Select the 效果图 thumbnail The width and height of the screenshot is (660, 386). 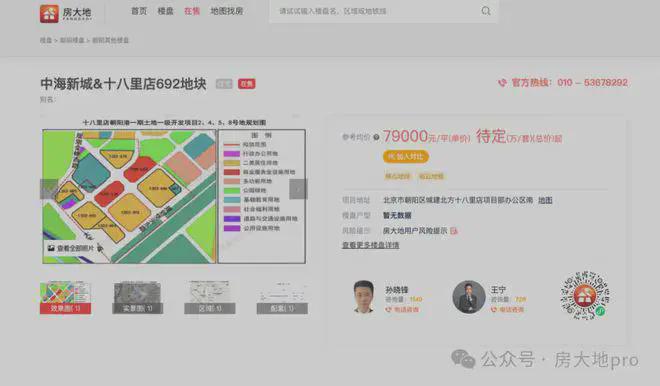pos(65,298)
